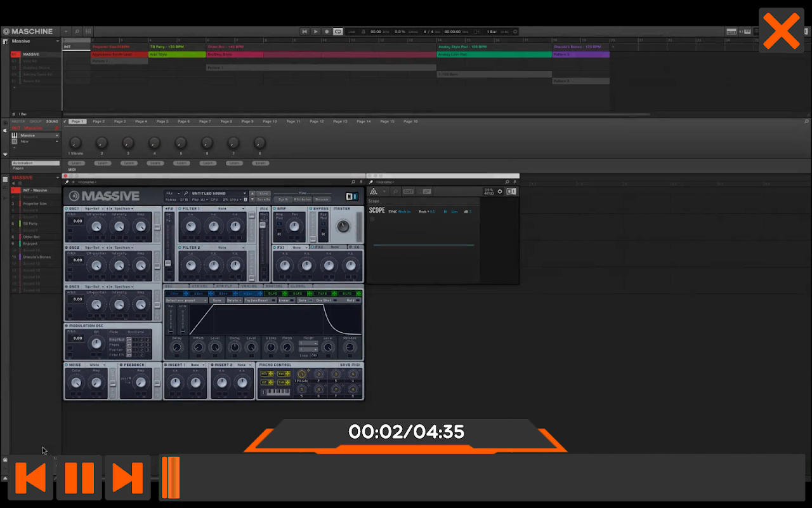Click the Save button in Massive header

point(264,193)
